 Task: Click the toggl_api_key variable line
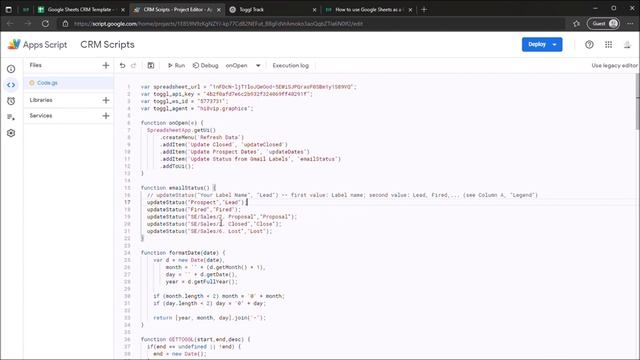coord(227,94)
